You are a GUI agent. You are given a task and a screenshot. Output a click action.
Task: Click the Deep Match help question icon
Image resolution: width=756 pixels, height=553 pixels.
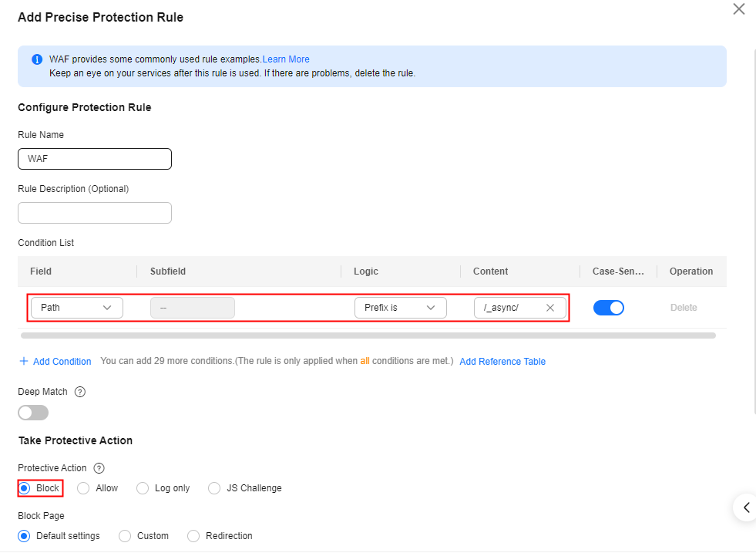pos(80,392)
